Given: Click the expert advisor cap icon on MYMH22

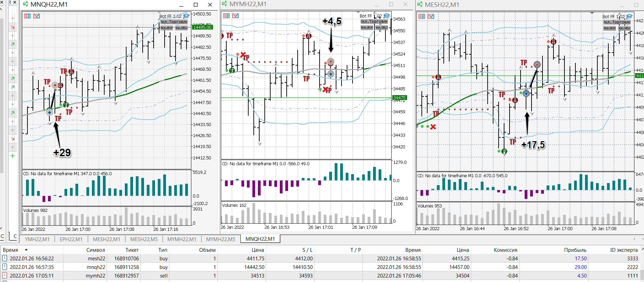Looking at the screenshot, I should click(386, 16).
